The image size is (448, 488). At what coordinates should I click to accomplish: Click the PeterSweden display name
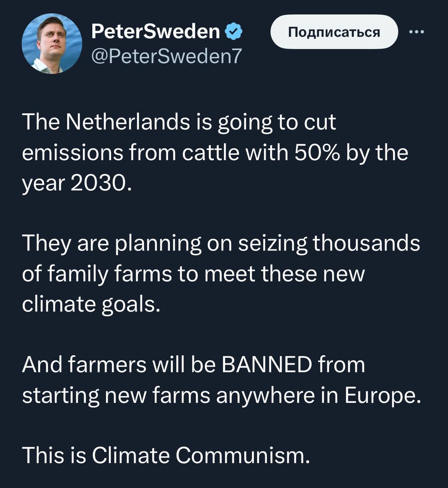[x=156, y=31]
